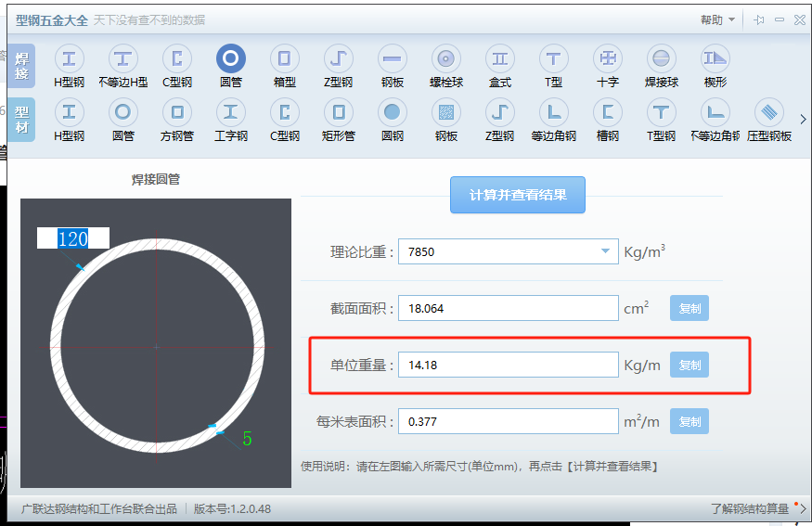This screenshot has height=526, width=812.
Task: Click the 焊接圆管 diagram title
Action: point(155,179)
